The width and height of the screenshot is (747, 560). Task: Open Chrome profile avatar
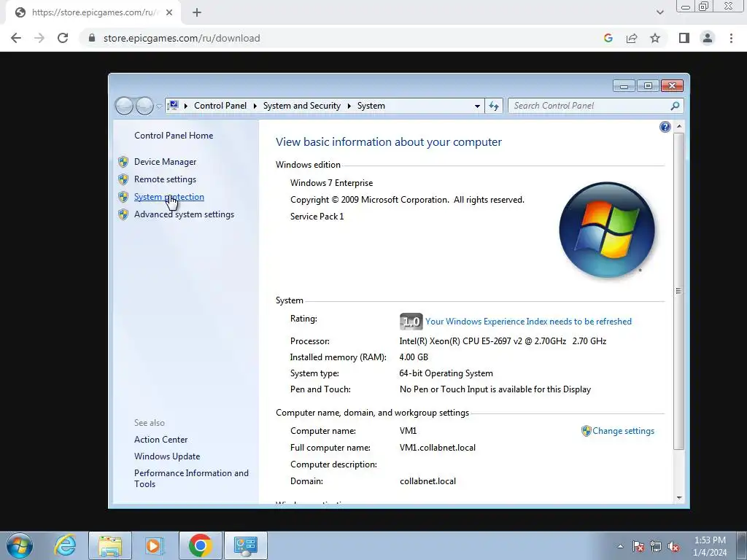(x=708, y=38)
